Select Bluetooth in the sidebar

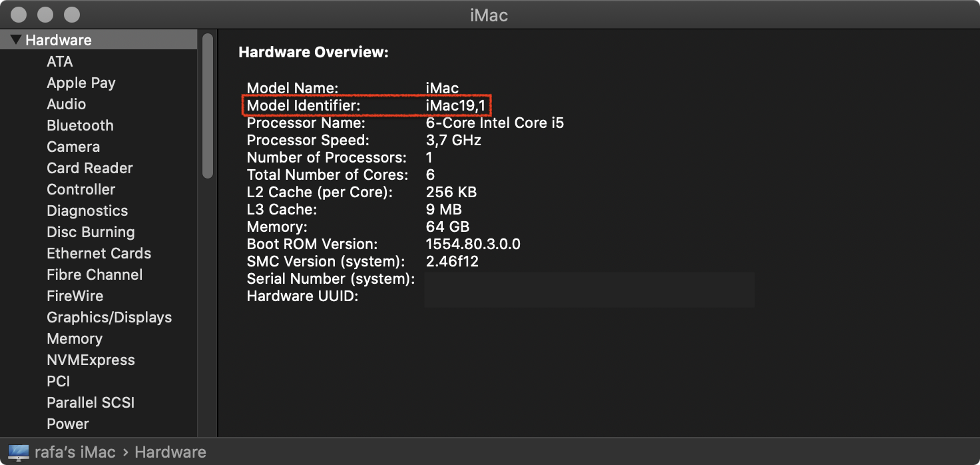point(80,125)
